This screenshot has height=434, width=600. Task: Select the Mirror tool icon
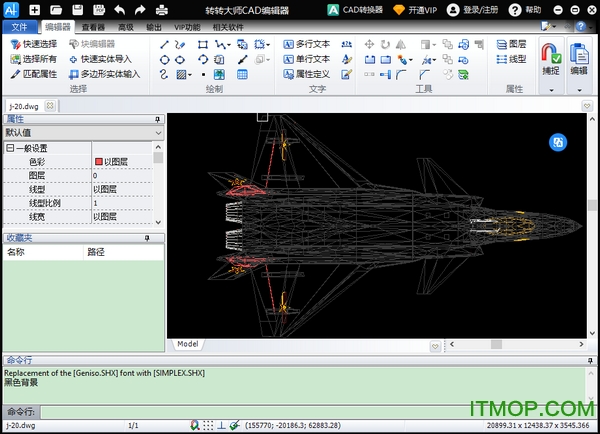(401, 44)
